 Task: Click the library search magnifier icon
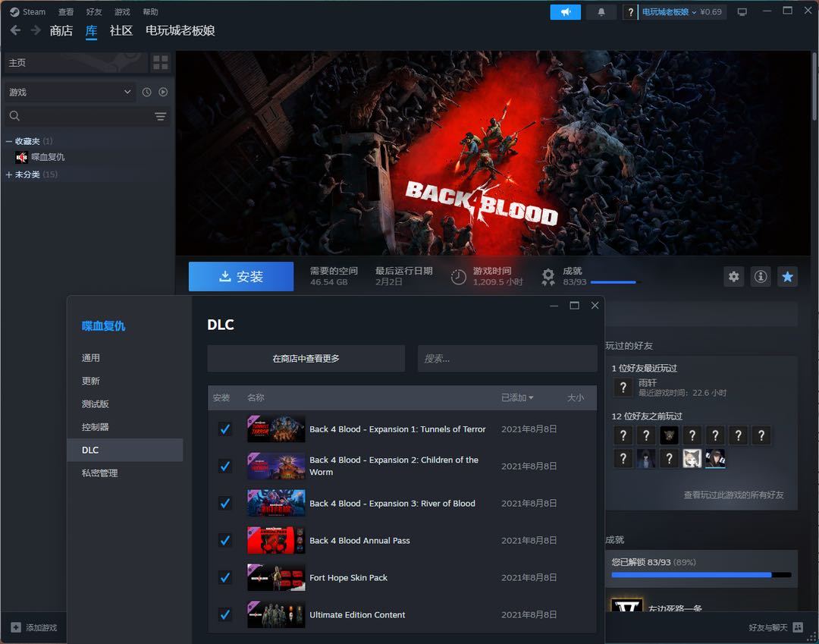[14, 116]
